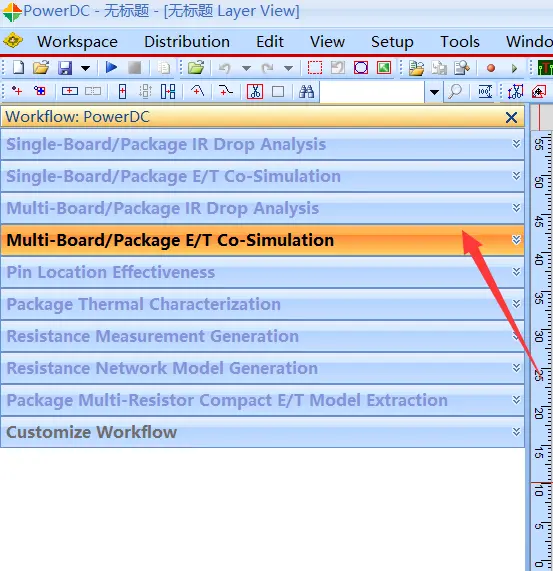The height and width of the screenshot is (571, 553).
Task: Click the red record dot icon
Action: pos(491,68)
